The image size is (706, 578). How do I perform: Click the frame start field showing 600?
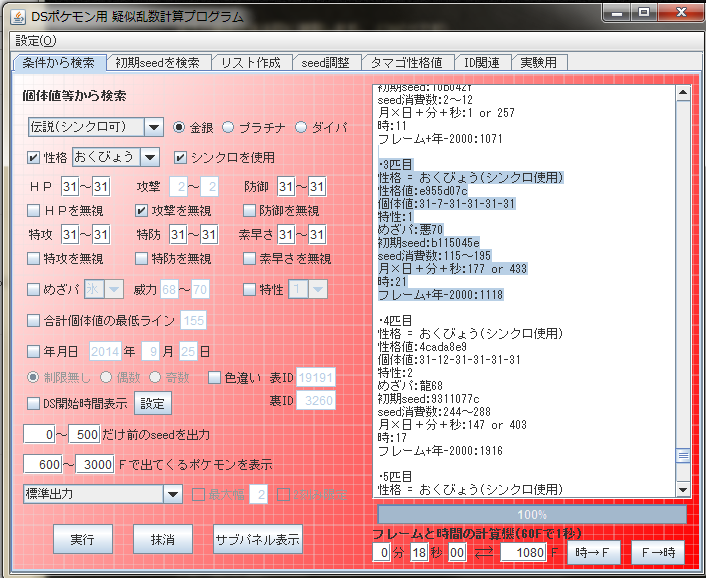point(43,464)
